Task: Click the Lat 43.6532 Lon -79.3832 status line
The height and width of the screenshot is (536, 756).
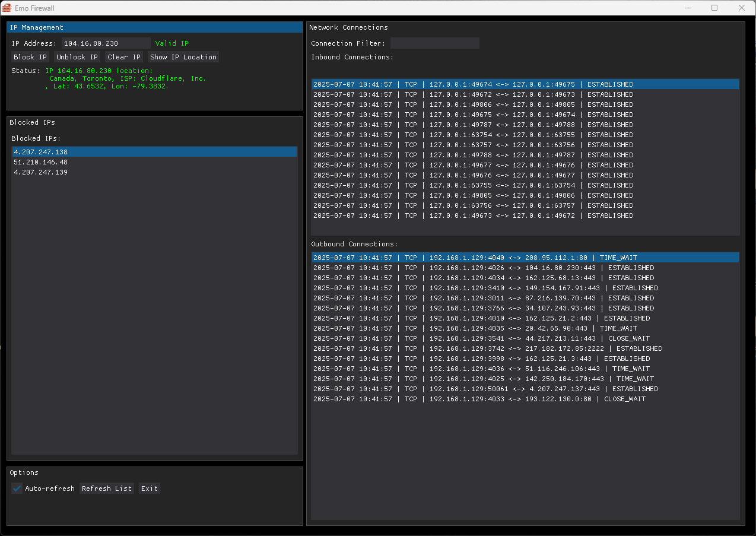Action: tap(107, 86)
